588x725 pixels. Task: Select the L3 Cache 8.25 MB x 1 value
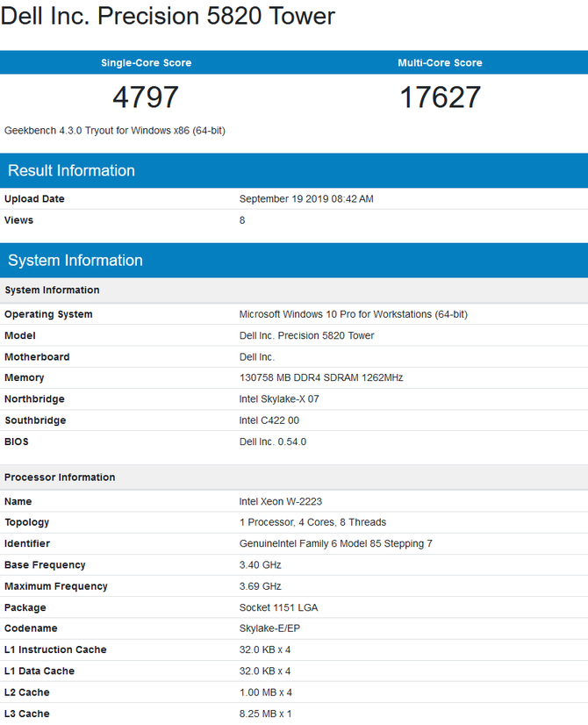coord(267,714)
